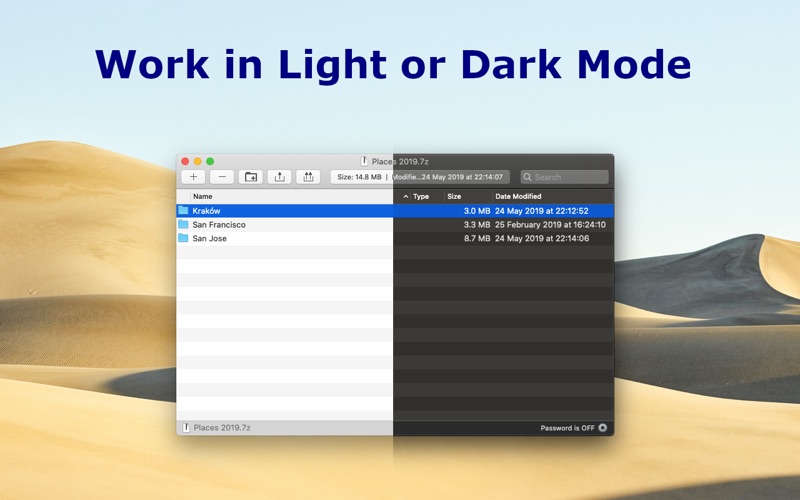Click the Places 2019.7z window title text
This screenshot has height=500, width=800.
click(x=400, y=162)
